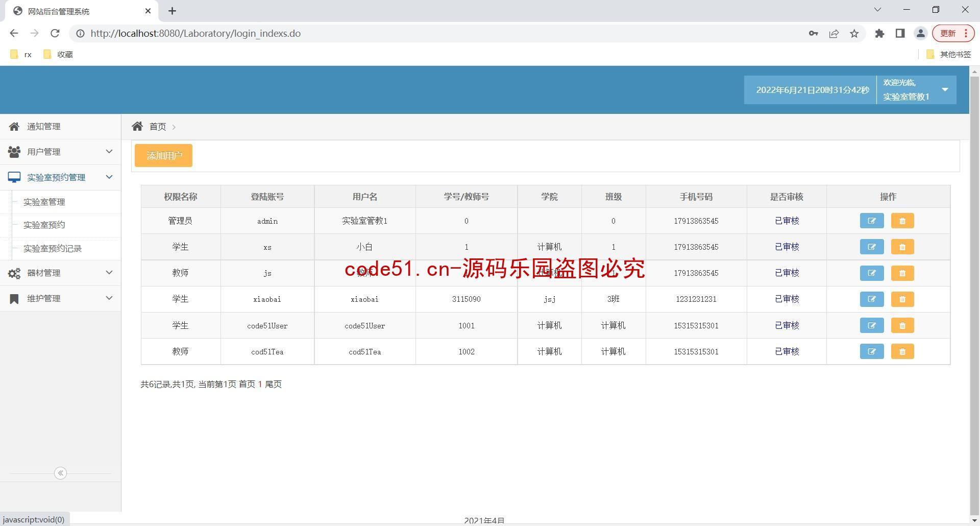Open browser extensions puzzle icon
Viewport: 980px width, 526px height.
tap(879, 34)
